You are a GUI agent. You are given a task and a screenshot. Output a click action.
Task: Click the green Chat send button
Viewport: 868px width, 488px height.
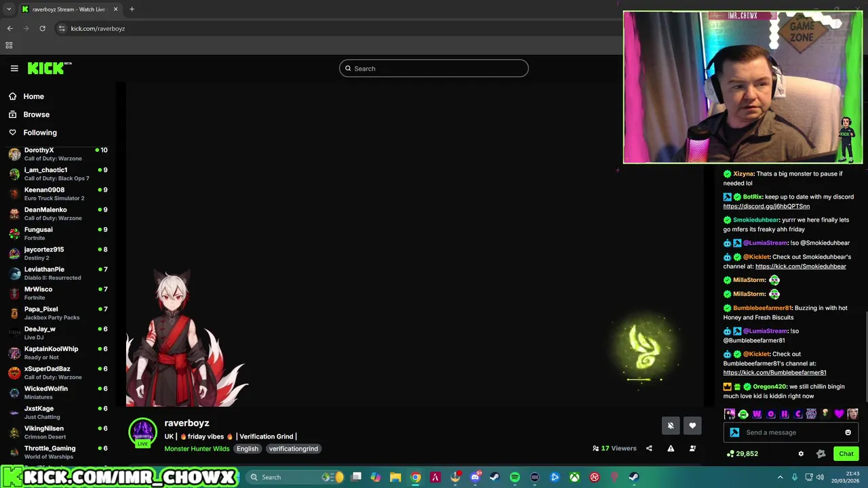(846, 454)
